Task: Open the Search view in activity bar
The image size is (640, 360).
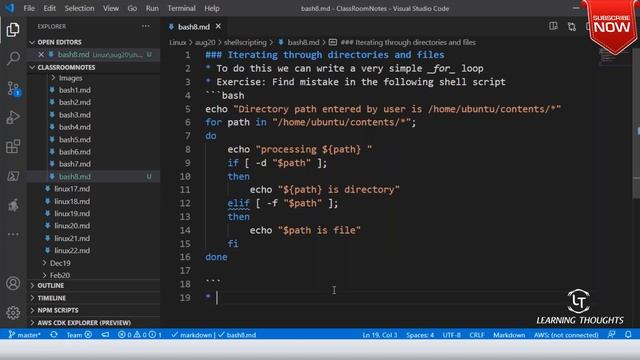Action: pyautogui.click(x=13, y=58)
